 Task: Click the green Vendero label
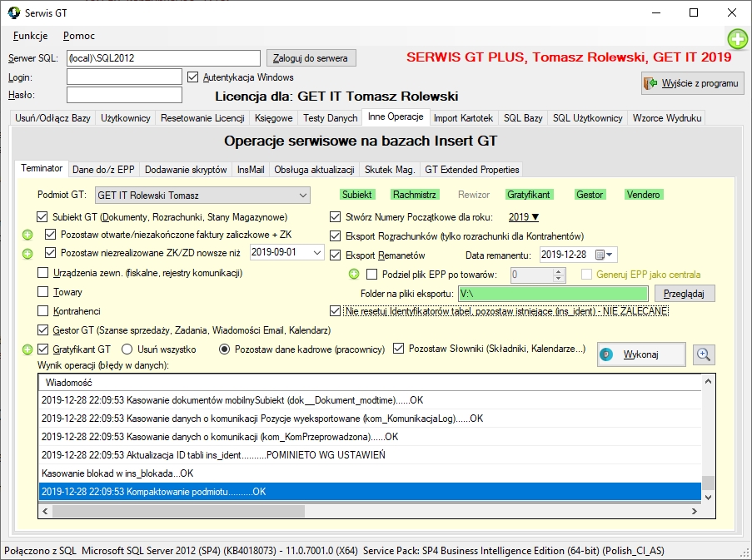(643, 195)
